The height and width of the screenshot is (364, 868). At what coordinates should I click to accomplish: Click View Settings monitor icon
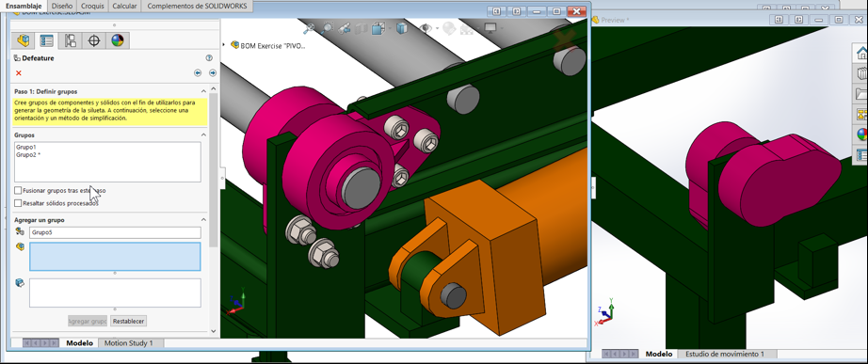490,27
